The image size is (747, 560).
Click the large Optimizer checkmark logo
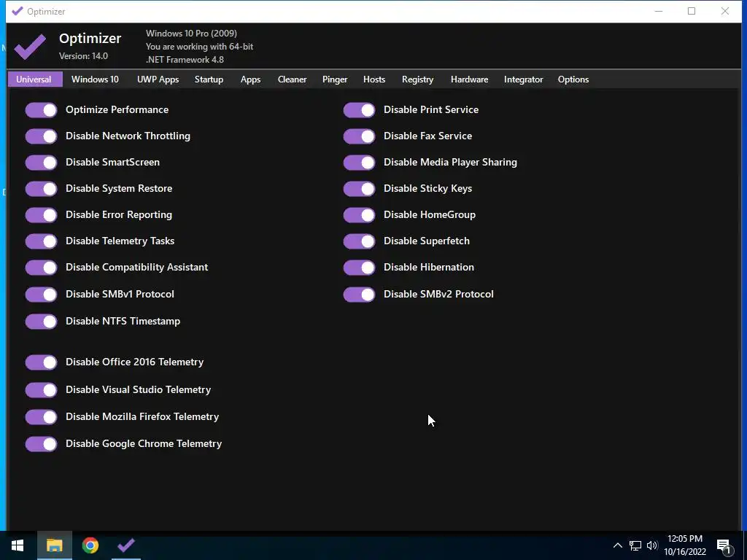[29, 46]
